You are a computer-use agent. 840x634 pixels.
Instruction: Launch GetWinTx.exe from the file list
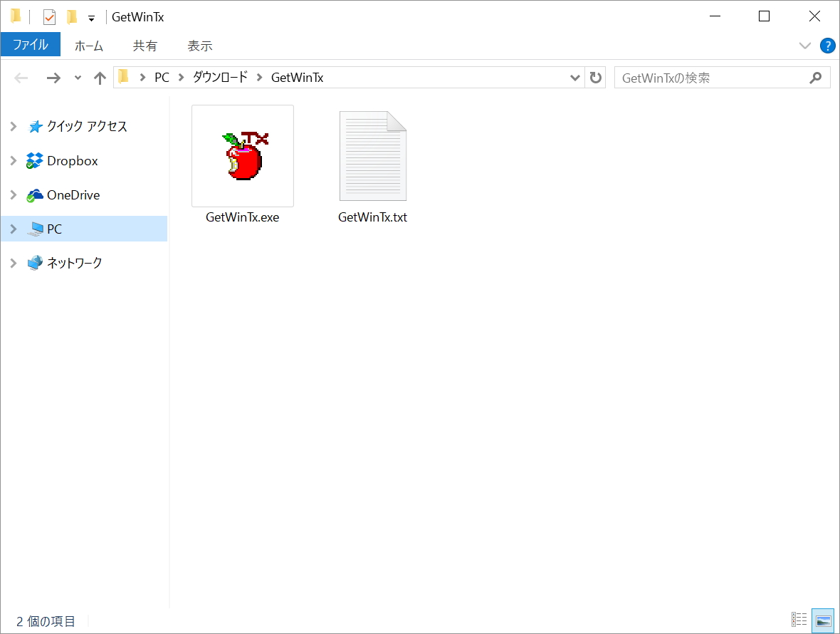tap(242, 155)
